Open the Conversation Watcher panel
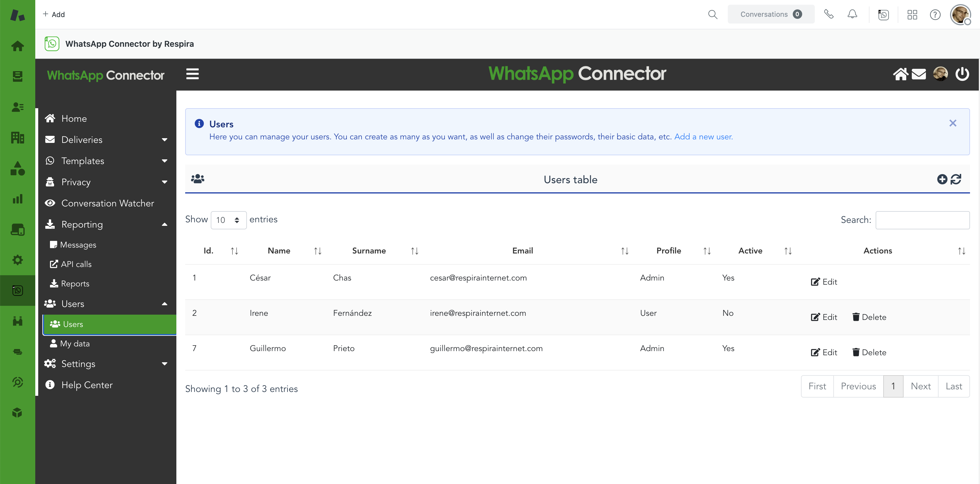980x484 pixels. coord(108,203)
